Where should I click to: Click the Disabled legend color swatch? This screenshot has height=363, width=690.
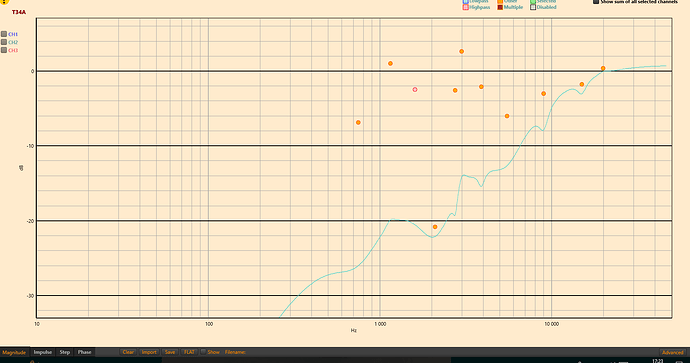tap(533, 7)
